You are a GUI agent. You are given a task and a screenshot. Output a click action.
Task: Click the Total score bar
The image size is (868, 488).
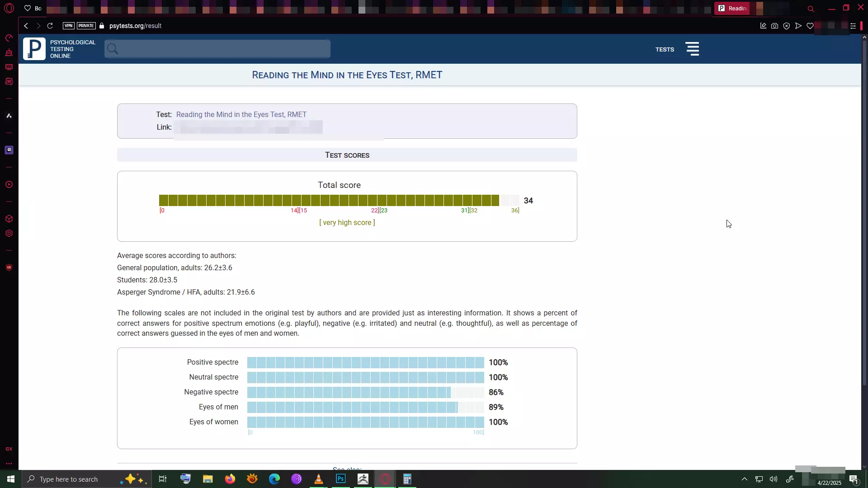point(339,200)
